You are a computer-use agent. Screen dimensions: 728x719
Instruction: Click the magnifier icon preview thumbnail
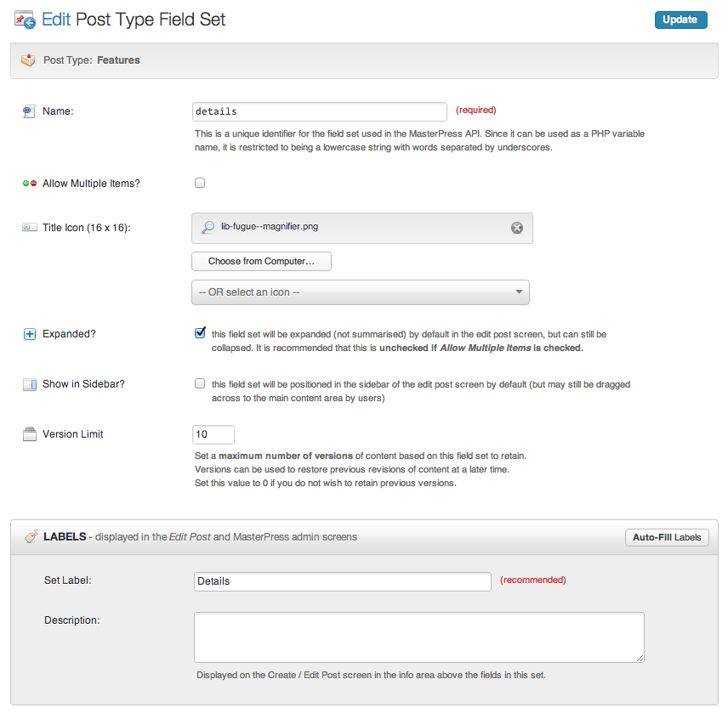[x=208, y=227]
